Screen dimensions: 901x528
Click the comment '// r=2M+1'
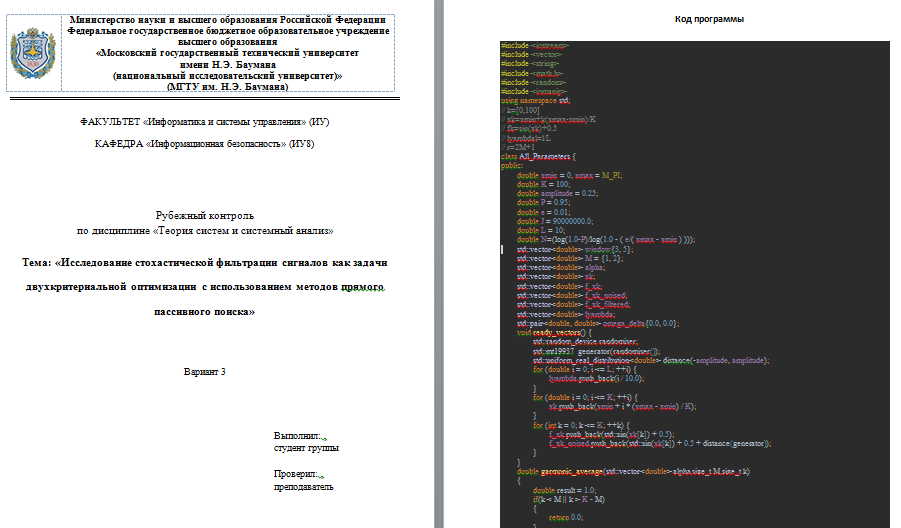coord(518,147)
